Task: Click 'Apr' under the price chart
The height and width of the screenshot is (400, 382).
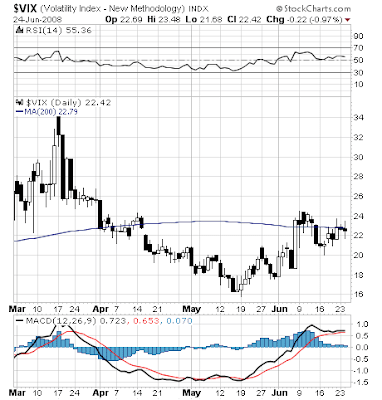Action: pos(100,309)
